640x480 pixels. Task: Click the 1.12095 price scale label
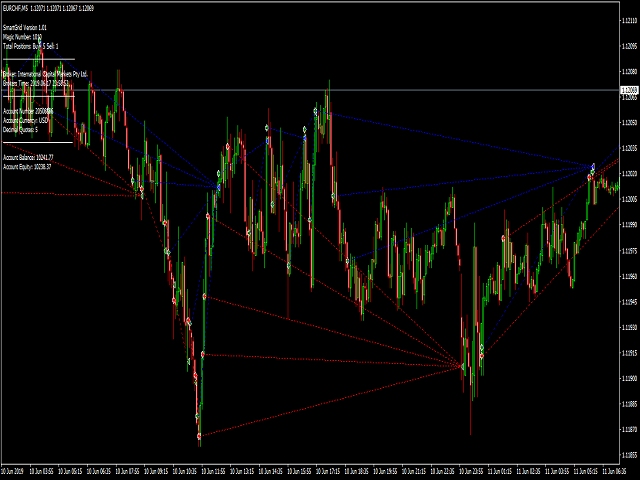click(630, 46)
